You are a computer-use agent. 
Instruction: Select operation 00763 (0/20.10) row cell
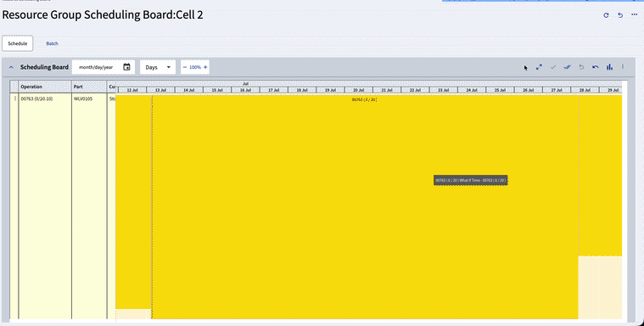(45, 98)
